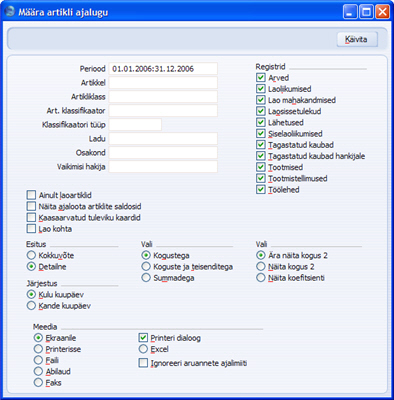Focus the Artikkel input field
The height and width of the screenshot is (400, 394).
tap(163, 83)
